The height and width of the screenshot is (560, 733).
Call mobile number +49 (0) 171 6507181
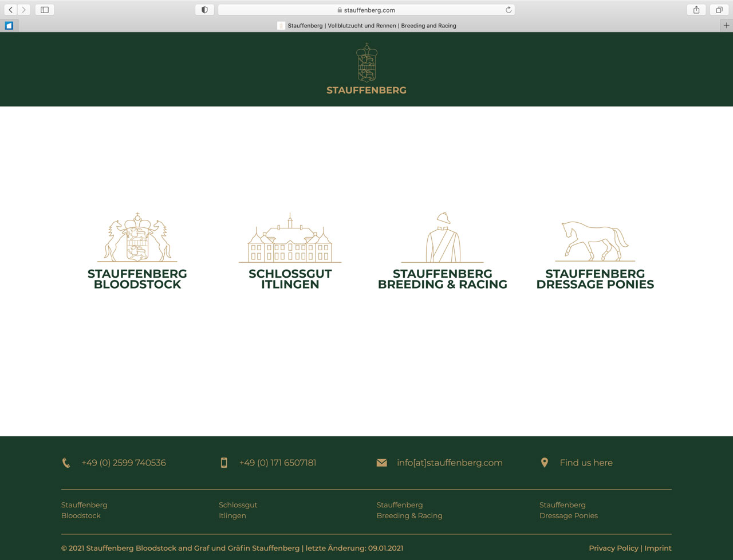[x=278, y=463]
